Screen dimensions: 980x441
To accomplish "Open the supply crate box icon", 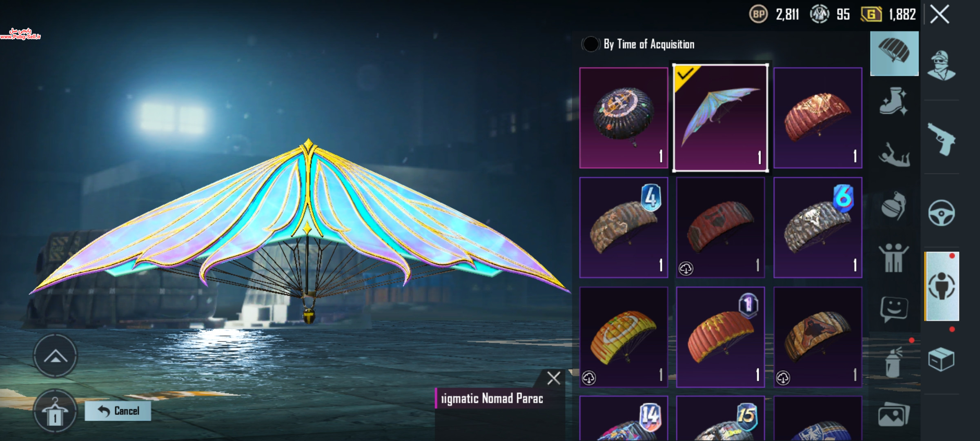I will 941,359.
